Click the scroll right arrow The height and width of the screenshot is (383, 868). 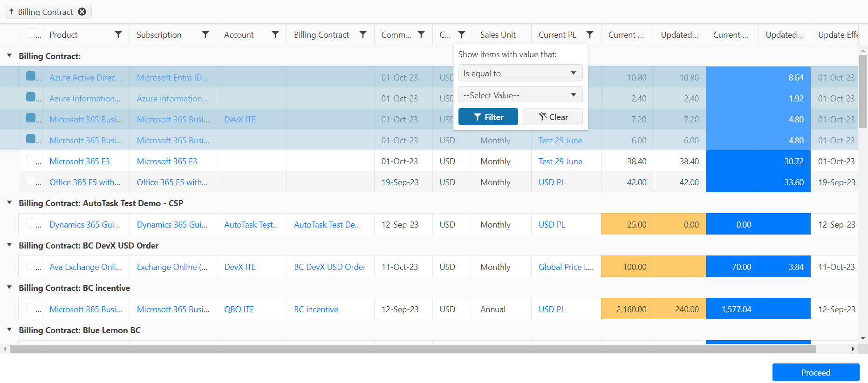[853, 349]
